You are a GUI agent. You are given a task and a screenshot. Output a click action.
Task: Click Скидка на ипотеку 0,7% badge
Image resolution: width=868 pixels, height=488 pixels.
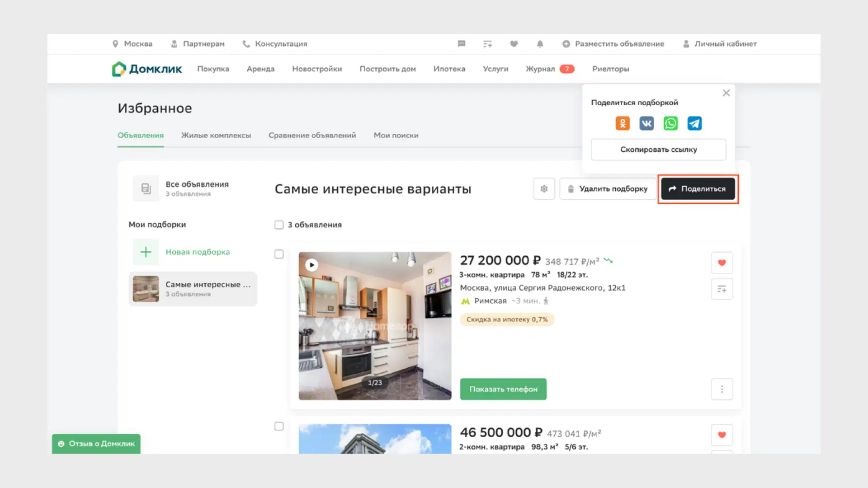pyautogui.click(x=507, y=319)
